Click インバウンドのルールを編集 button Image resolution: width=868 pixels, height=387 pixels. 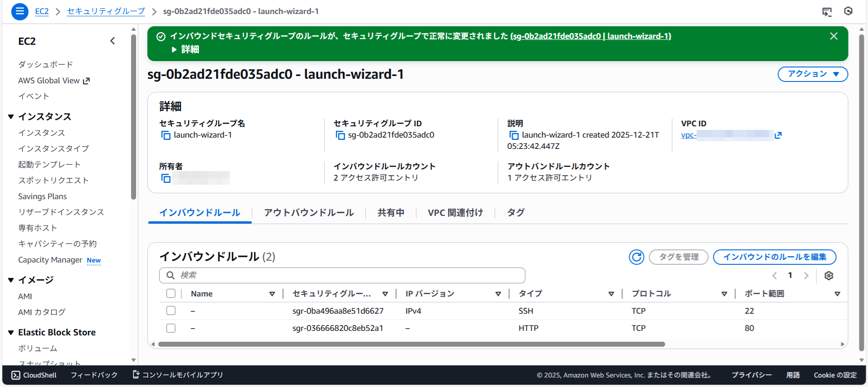coord(774,257)
